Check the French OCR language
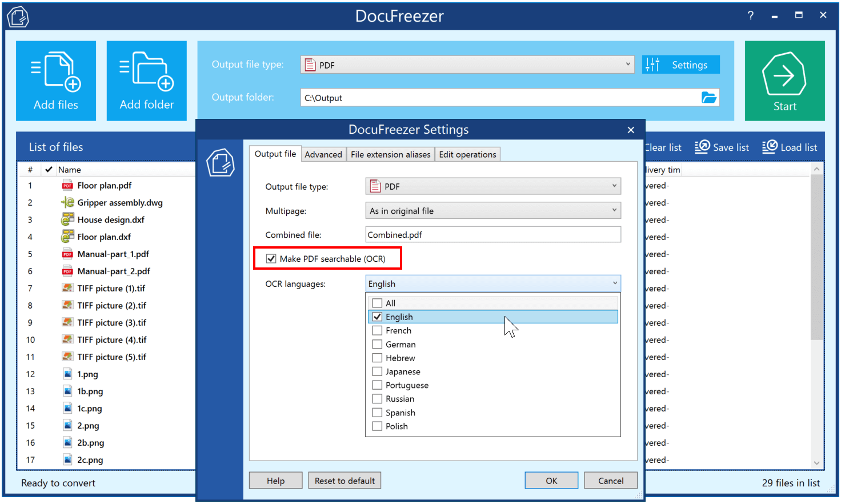The image size is (841, 504). pos(377,330)
